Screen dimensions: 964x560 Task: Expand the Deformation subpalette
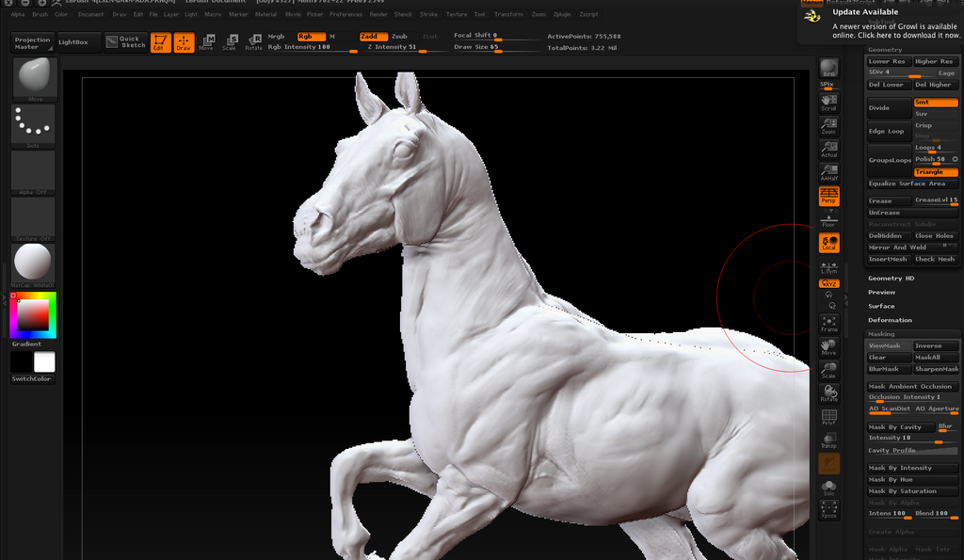coord(890,320)
